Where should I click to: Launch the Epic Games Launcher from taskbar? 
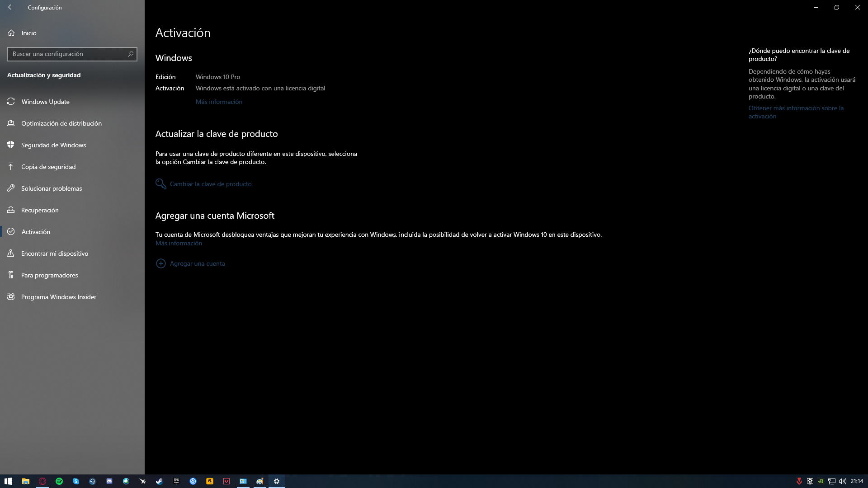click(x=176, y=481)
